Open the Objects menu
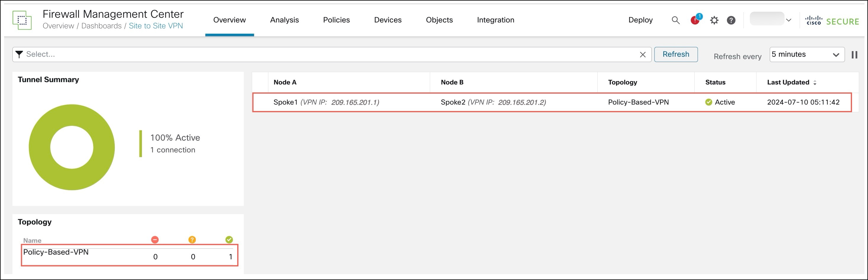The width and height of the screenshot is (868, 280). 439,20
